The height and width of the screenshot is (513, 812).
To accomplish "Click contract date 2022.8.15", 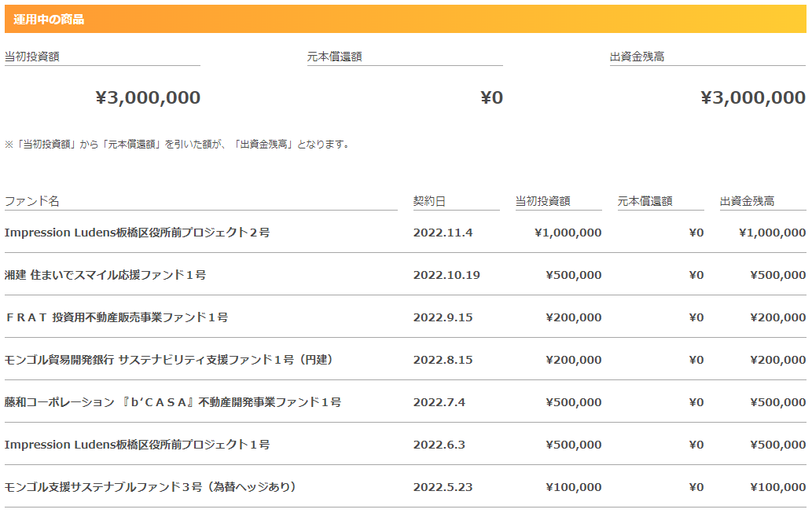I will coord(443,360).
